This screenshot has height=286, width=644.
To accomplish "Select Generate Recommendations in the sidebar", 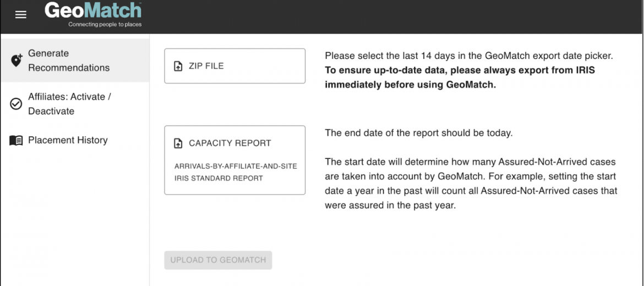I will coord(75,61).
